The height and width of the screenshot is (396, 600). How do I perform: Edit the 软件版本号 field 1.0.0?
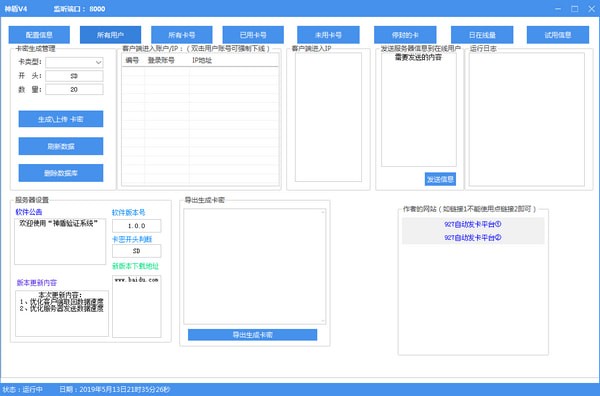click(x=137, y=226)
